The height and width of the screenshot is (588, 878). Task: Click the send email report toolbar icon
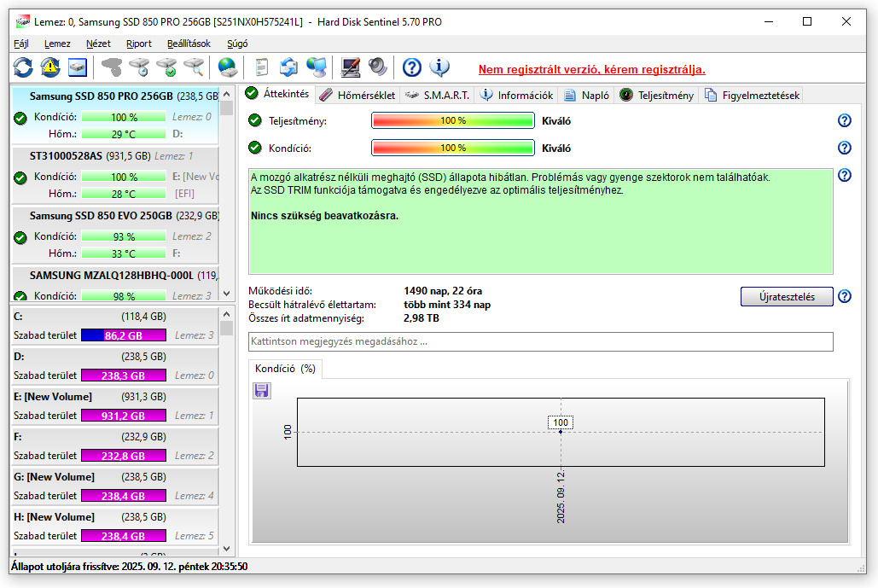(288, 67)
